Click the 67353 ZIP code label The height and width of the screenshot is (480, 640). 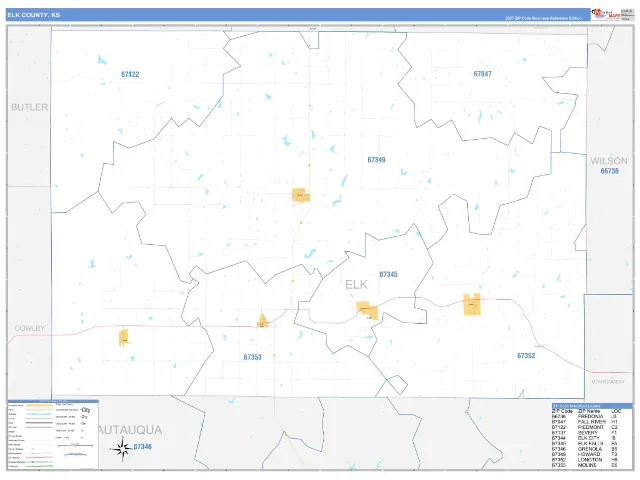click(x=252, y=357)
